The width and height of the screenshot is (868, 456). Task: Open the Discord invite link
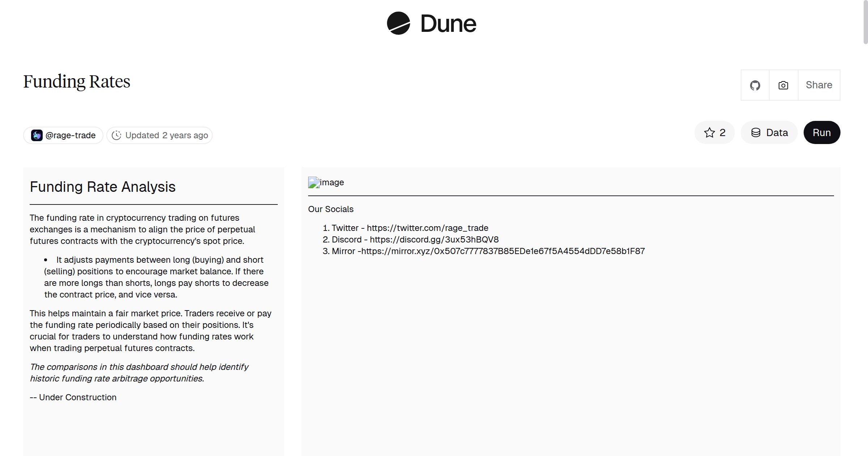[x=434, y=239]
